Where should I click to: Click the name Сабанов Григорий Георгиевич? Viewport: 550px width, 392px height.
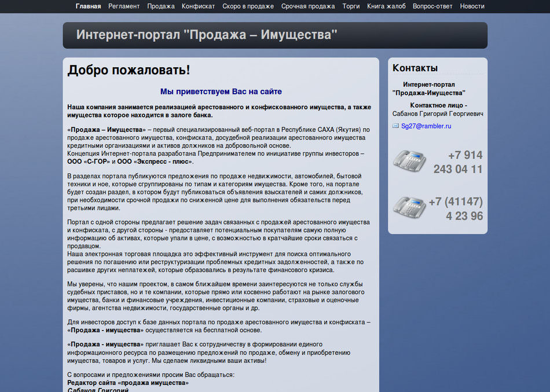438,113
